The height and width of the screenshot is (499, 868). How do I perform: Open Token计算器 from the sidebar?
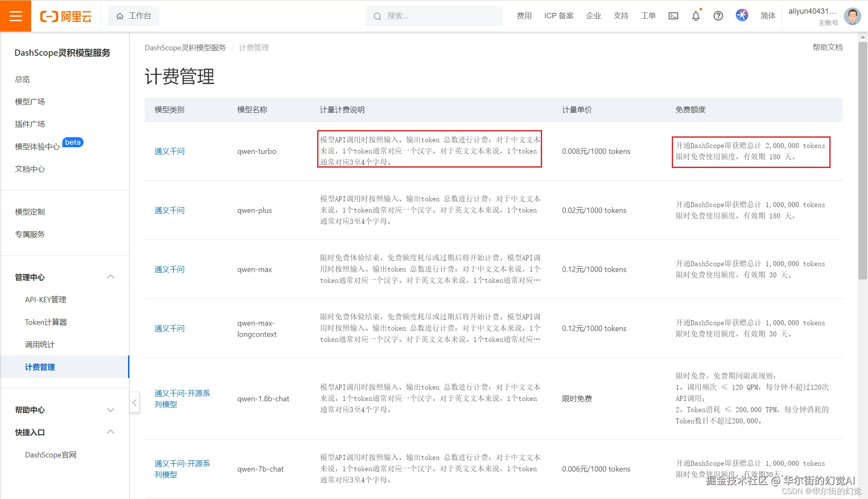[46, 322]
